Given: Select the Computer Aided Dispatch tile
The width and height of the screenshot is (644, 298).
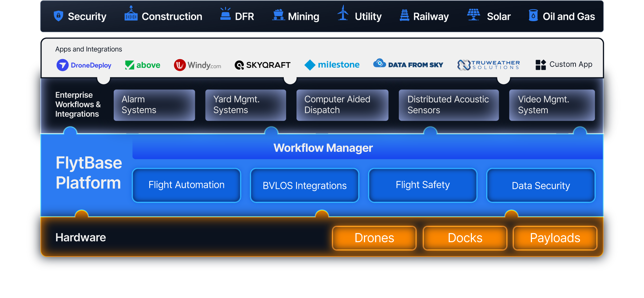Looking at the screenshot, I should click(342, 105).
